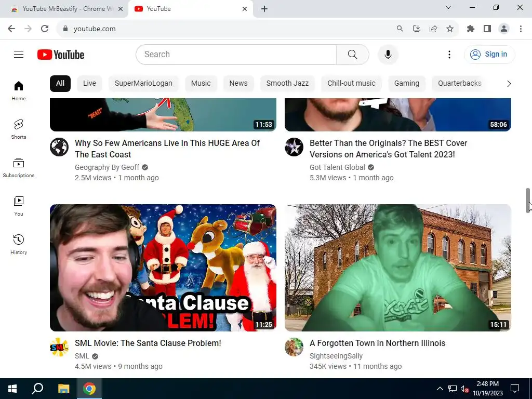Screen dimensions: 532x399
Task: Select the Live filter chip
Action: coord(89,84)
